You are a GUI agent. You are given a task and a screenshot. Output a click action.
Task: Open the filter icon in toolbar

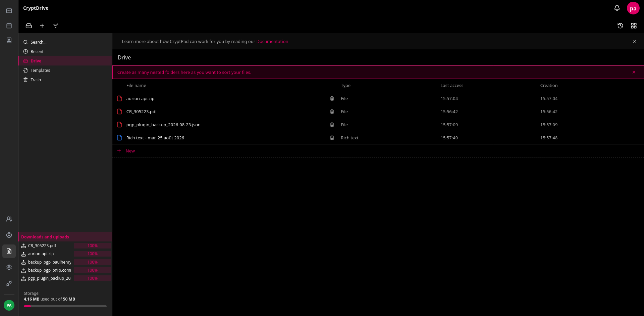coord(56,26)
